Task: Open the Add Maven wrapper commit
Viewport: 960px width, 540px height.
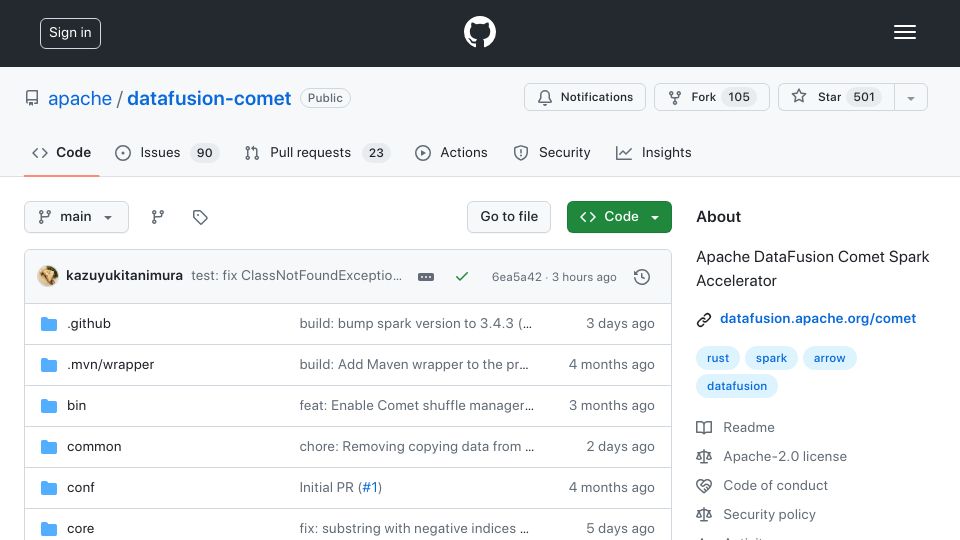Action: tap(414, 364)
